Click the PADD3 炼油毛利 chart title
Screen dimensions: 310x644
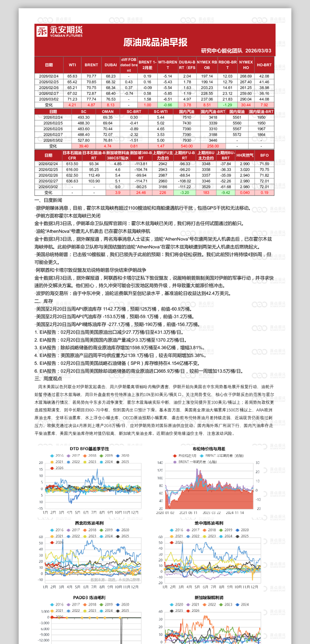click(x=89, y=598)
